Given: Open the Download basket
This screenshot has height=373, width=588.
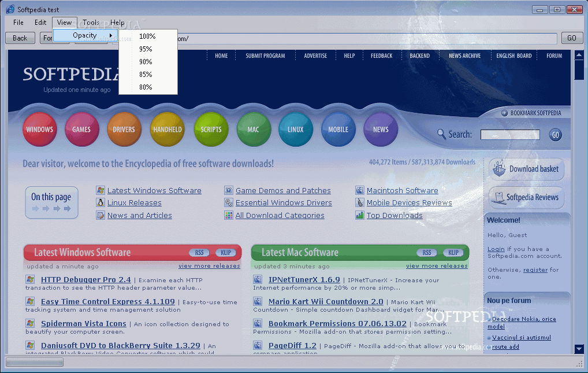Looking at the screenshot, I should click(x=527, y=169).
